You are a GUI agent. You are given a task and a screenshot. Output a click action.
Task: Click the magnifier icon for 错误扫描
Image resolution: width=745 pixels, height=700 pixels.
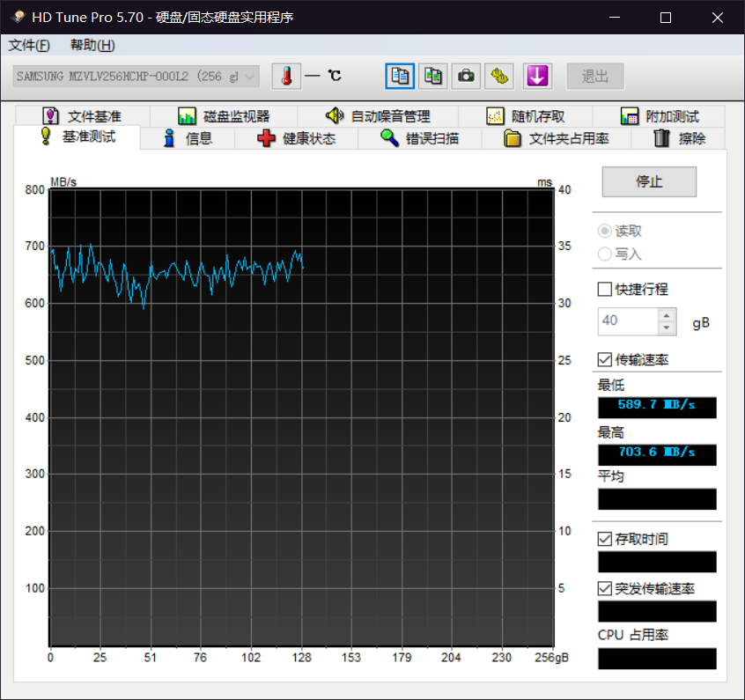(389, 138)
